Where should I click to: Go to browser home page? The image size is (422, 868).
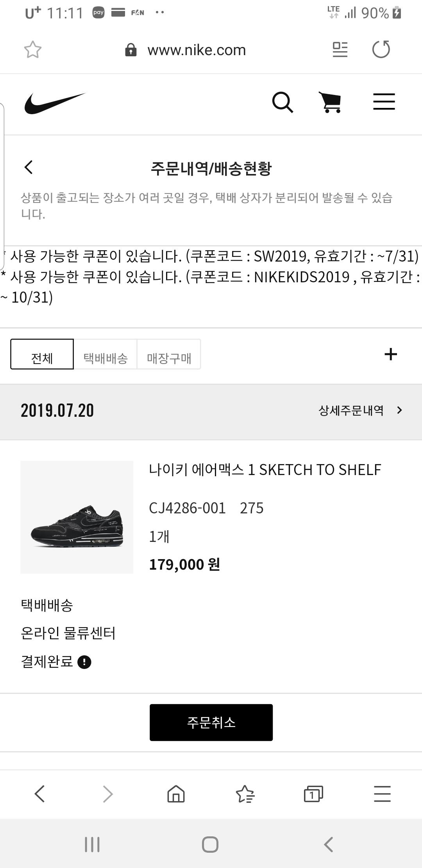[x=176, y=794]
